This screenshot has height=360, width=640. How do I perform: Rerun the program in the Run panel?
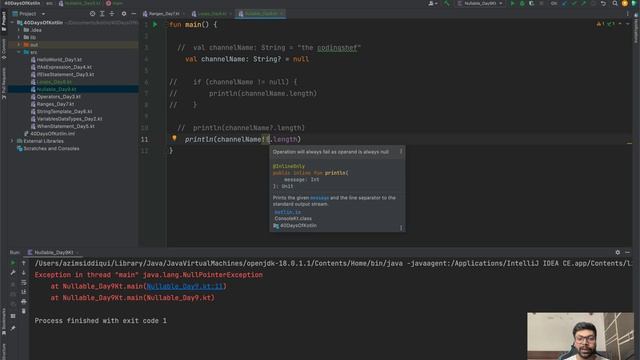13,263
